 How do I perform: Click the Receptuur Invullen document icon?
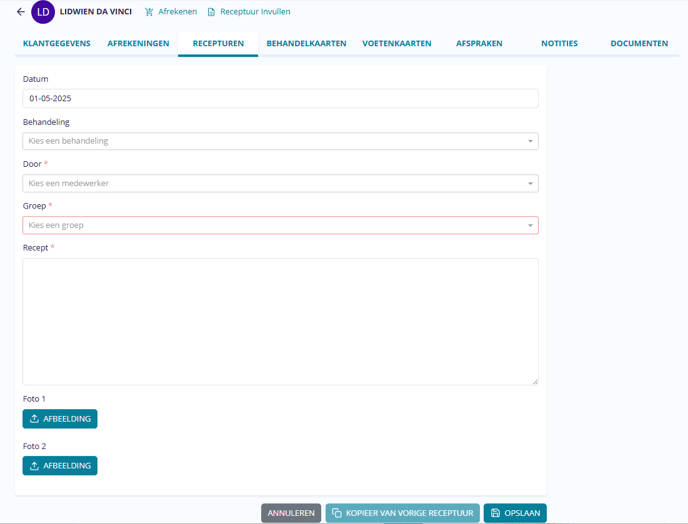(211, 12)
